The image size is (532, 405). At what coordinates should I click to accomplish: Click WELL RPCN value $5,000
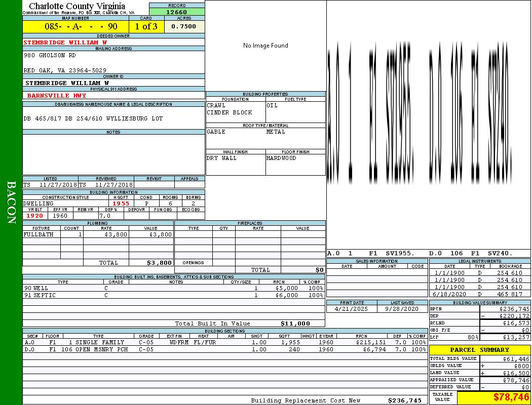[287, 288]
